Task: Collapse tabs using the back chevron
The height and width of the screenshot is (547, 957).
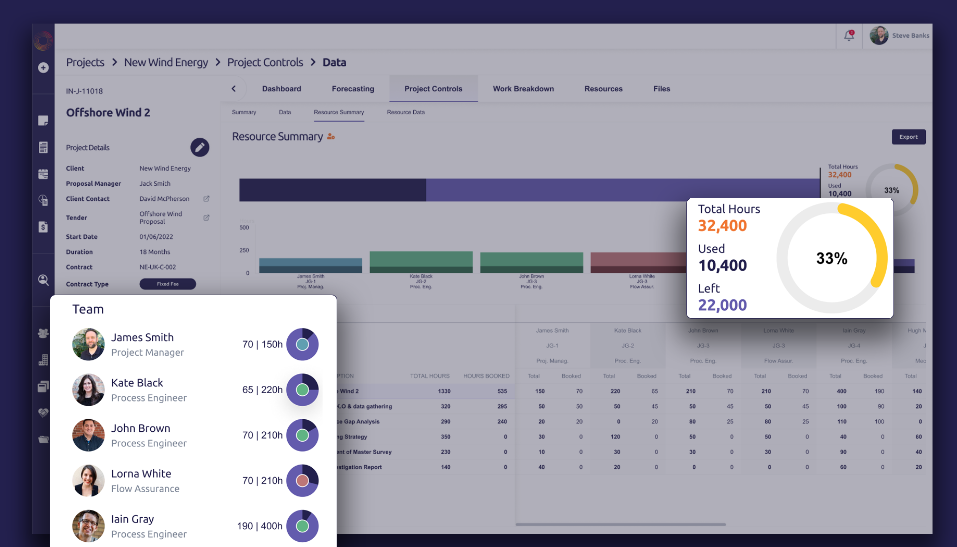Action: tap(233, 89)
